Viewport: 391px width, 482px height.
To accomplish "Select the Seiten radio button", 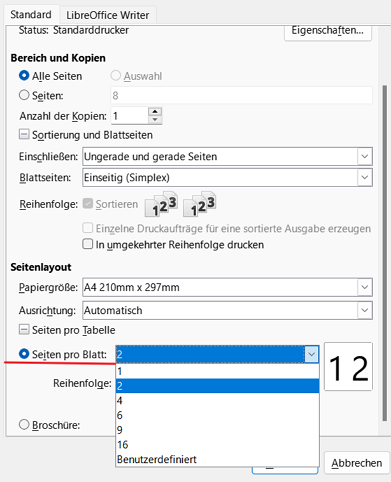I will point(24,95).
